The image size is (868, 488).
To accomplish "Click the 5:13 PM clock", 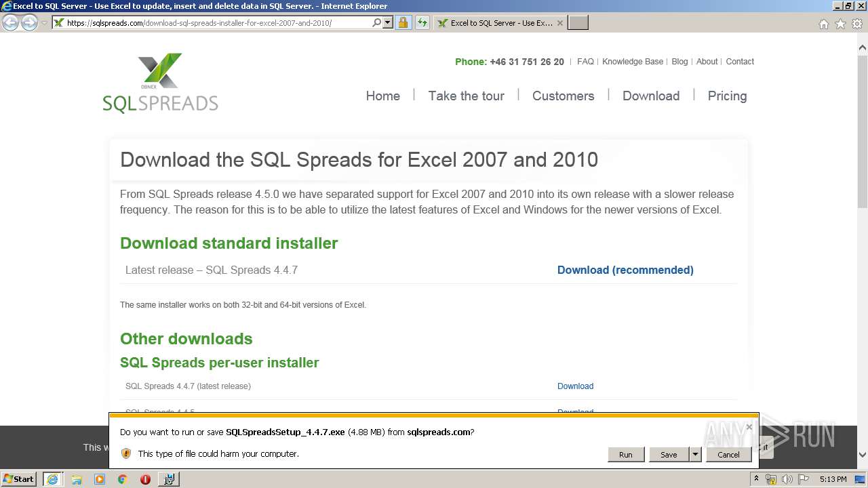I will point(833,479).
